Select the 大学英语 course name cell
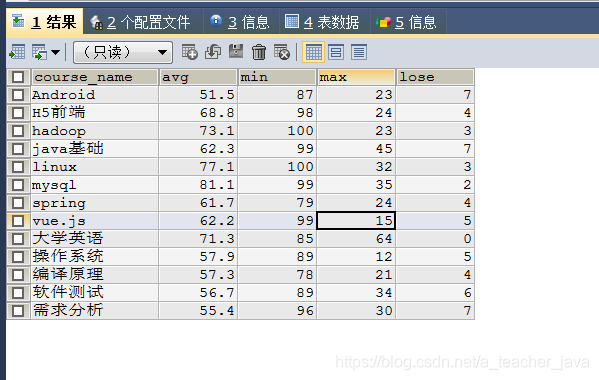599x380 pixels. pyautogui.click(x=94, y=239)
